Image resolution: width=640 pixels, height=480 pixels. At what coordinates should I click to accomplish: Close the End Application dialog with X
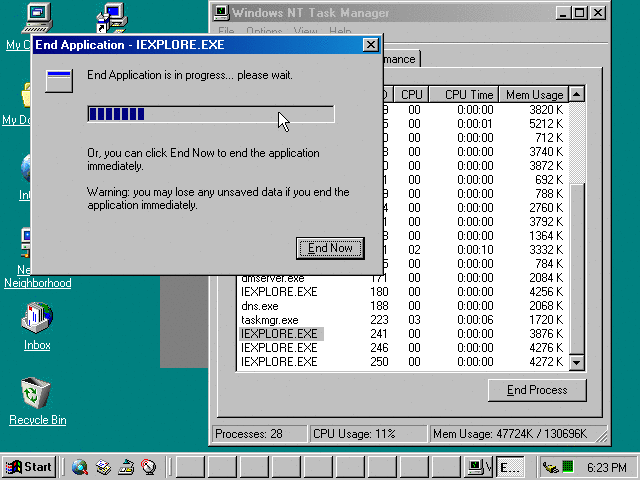click(370, 44)
